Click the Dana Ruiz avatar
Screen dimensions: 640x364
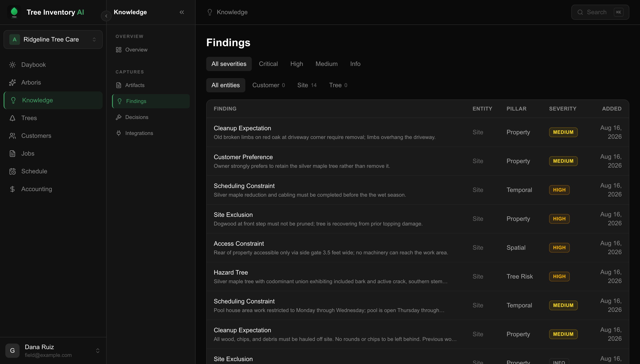pos(12,350)
